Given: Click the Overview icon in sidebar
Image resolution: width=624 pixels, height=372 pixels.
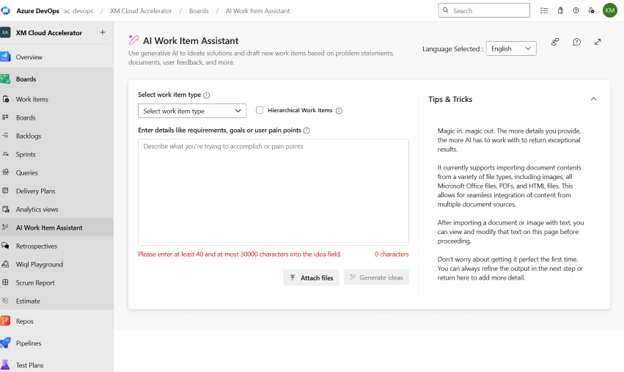Looking at the screenshot, I should 6,57.
